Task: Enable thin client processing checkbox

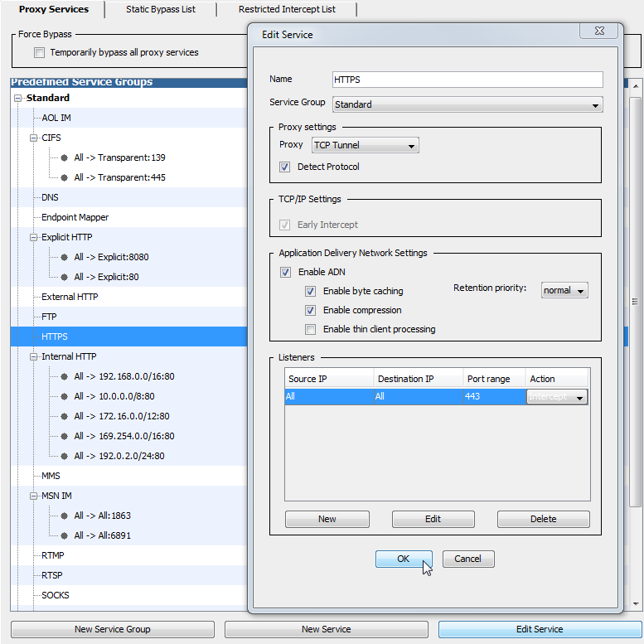Action: 310,329
